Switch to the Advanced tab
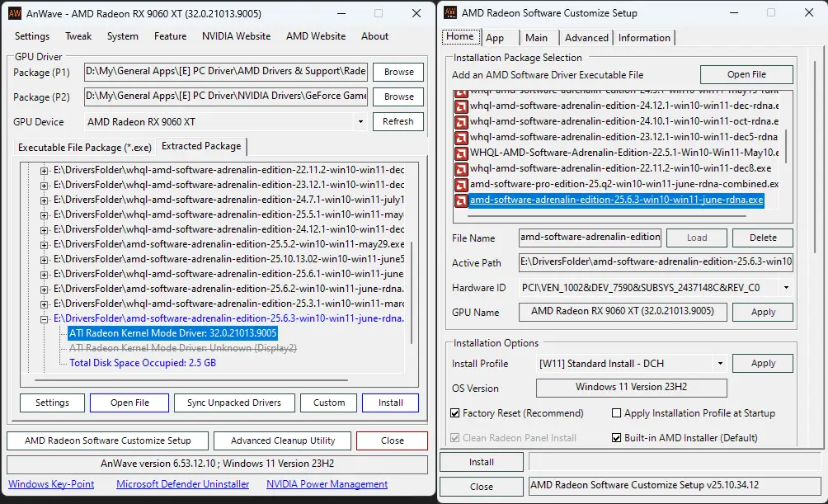Screen dimensions: 828x504 [x=586, y=37]
